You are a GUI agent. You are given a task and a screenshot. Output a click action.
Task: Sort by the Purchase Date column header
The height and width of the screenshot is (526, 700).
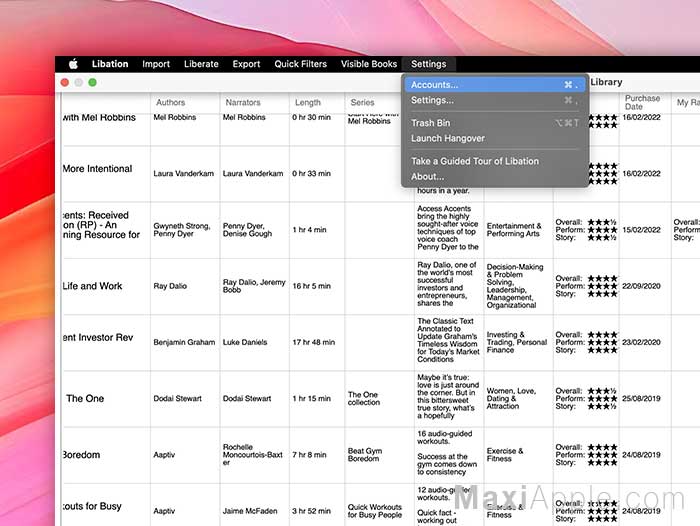coord(645,102)
